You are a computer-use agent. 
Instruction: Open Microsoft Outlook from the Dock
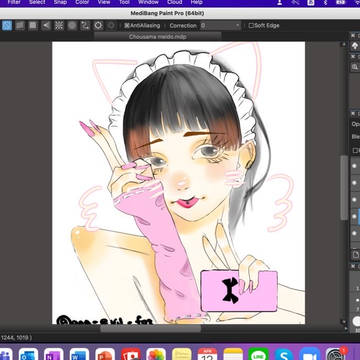tap(28, 354)
